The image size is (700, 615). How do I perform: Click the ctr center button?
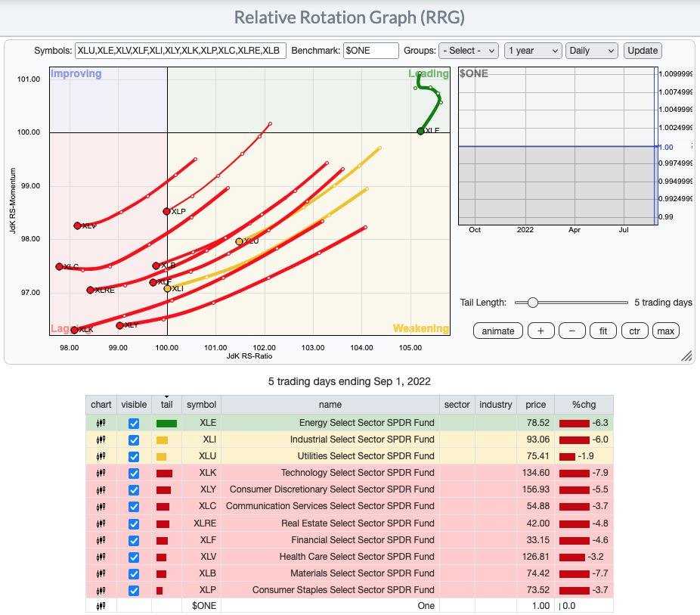(634, 331)
